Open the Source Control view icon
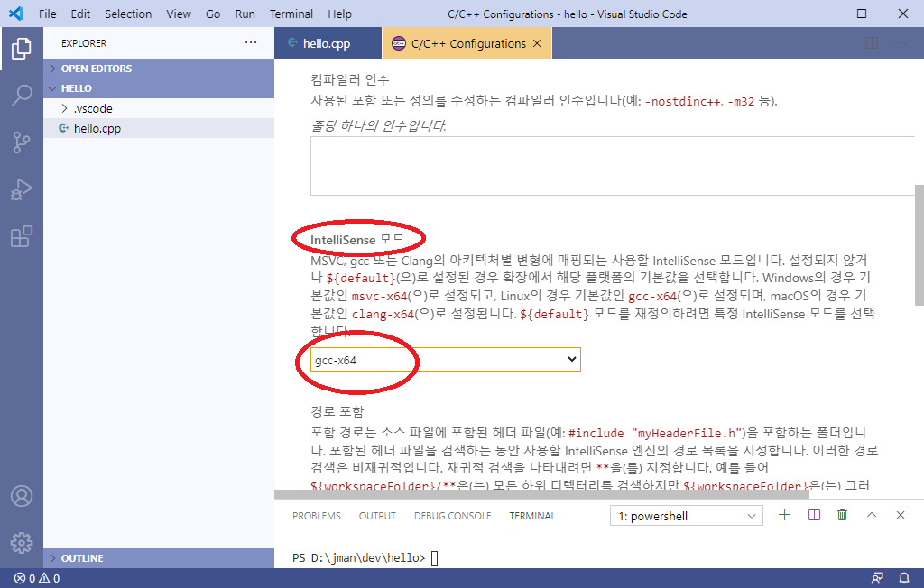The image size is (924, 588). [x=22, y=142]
